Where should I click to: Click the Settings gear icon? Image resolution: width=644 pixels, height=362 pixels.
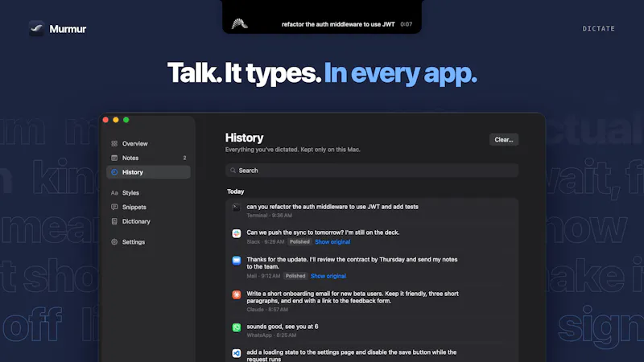pos(114,242)
